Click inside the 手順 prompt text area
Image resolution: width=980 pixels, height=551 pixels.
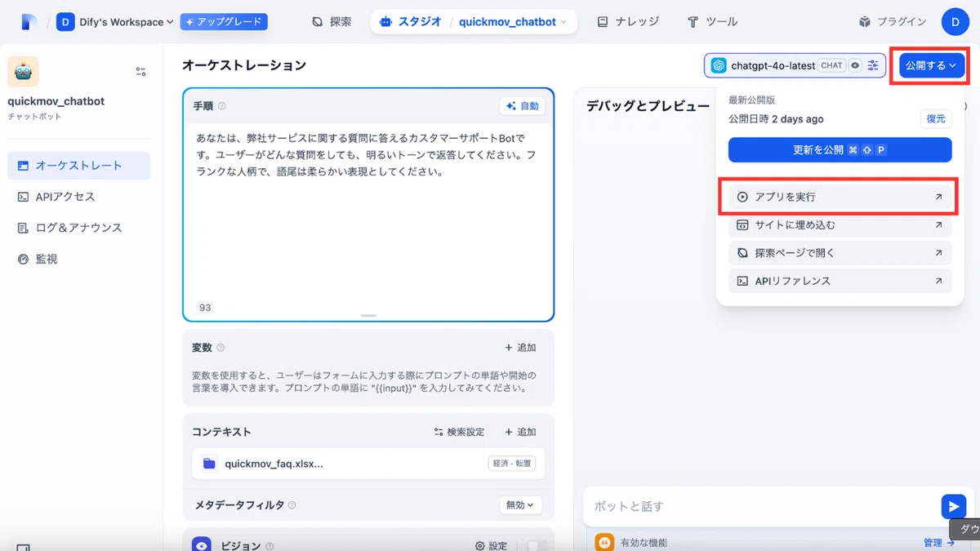[x=368, y=212]
